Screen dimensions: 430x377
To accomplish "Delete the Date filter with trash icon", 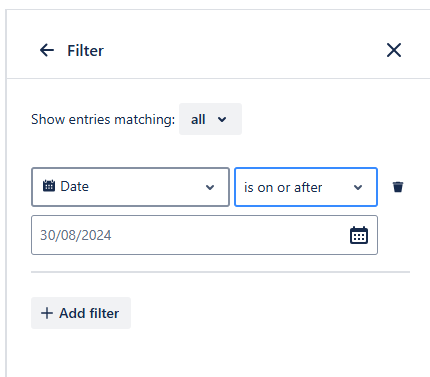I will coord(398,187).
